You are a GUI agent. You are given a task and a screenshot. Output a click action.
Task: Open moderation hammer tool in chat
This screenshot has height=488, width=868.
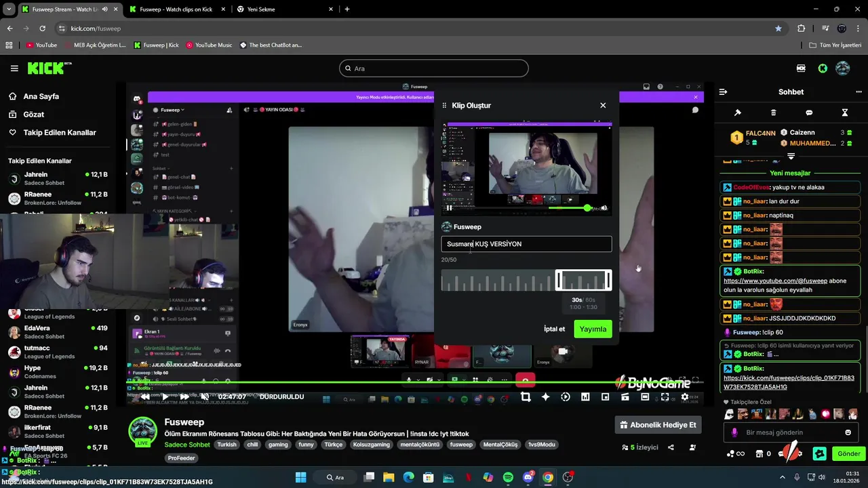(738, 113)
